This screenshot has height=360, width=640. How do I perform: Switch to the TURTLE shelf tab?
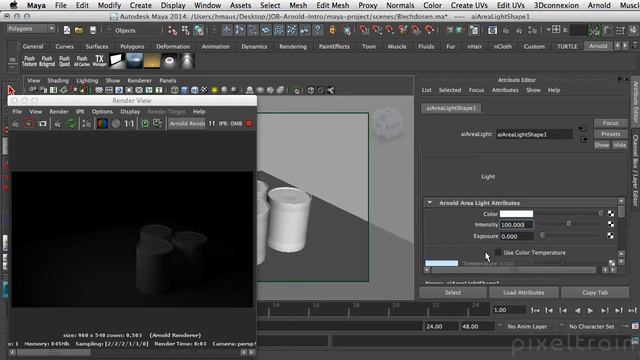point(567,47)
